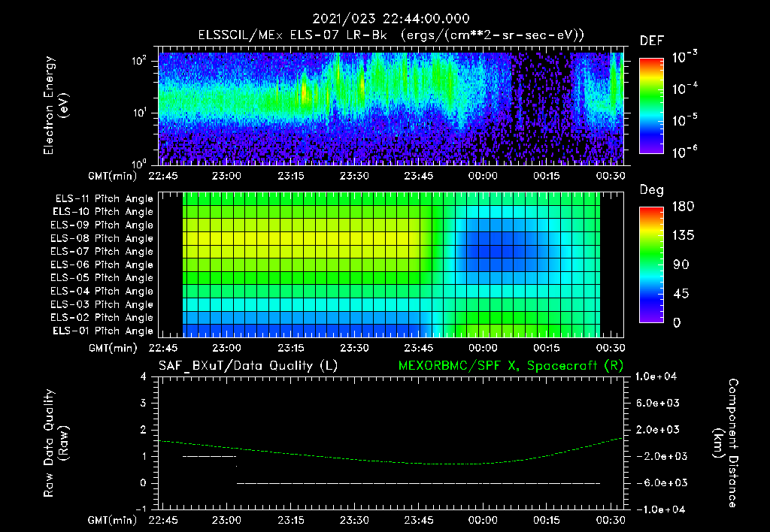
Task: Click the 10^-6 value on DEF scale
Action: [684, 152]
